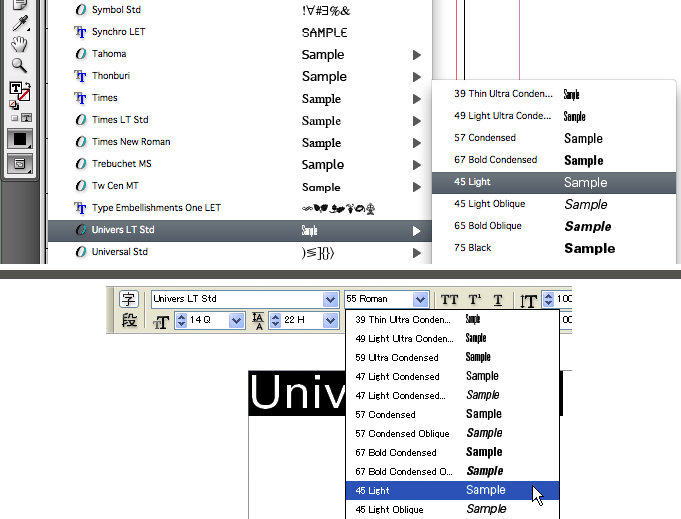Select 59 Ultra Condensed in style dropdown
Image resolution: width=681 pixels, height=519 pixels.
pyautogui.click(x=452, y=357)
